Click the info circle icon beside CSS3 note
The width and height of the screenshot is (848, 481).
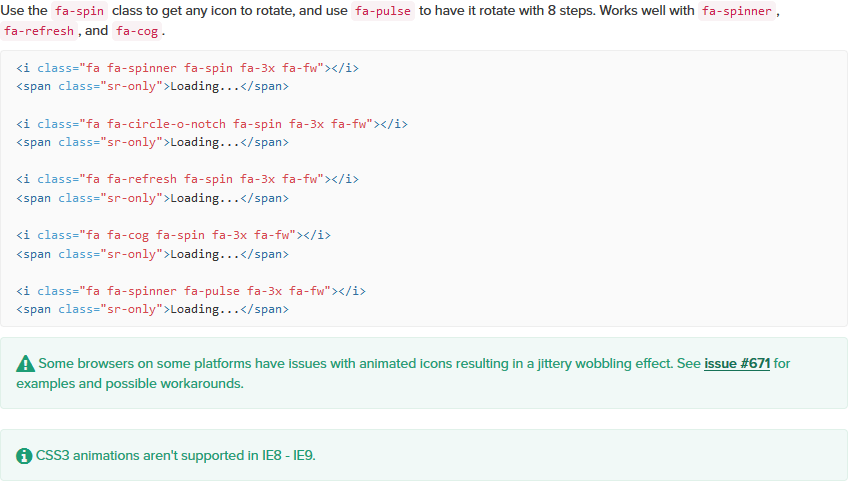pos(25,456)
